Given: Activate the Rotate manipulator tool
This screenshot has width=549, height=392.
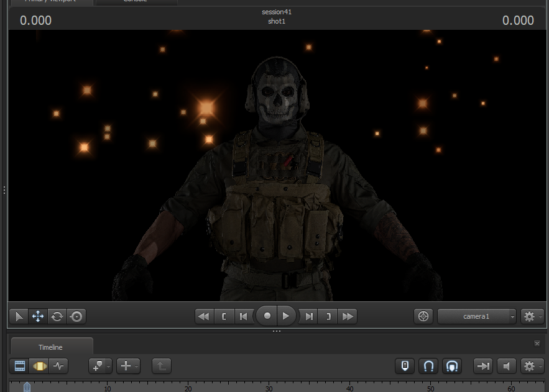Looking at the screenshot, I should point(57,316).
